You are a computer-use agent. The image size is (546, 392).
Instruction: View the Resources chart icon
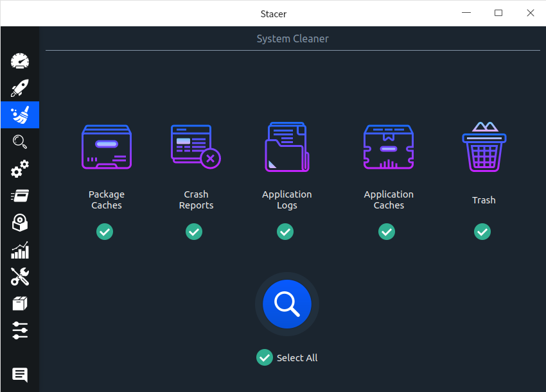click(19, 250)
